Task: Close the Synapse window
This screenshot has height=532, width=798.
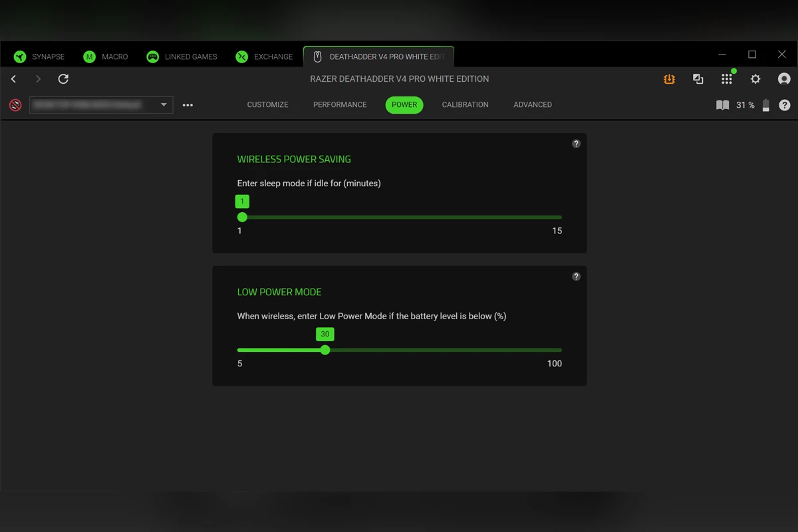Action: coord(782,55)
